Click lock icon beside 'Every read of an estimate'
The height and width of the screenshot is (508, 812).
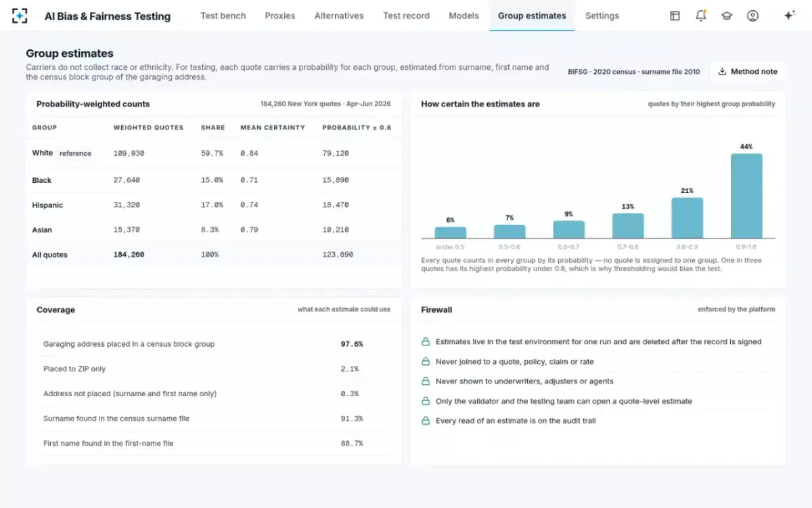pyautogui.click(x=426, y=421)
